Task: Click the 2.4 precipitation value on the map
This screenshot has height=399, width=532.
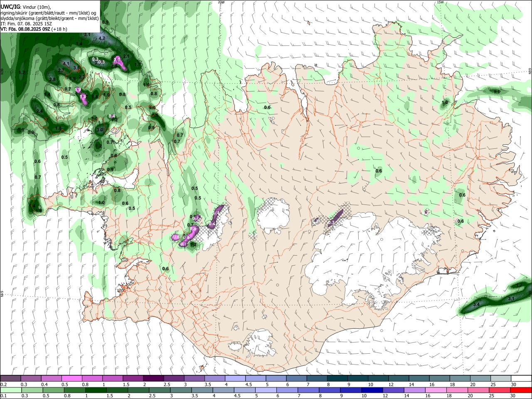Action: click(39, 111)
